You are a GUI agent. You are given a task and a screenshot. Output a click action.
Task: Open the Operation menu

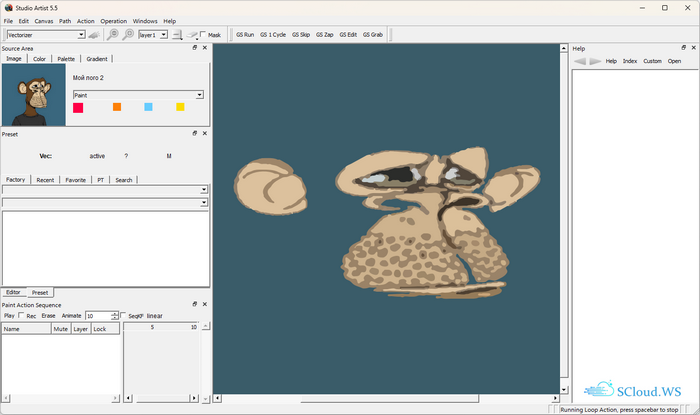113,21
